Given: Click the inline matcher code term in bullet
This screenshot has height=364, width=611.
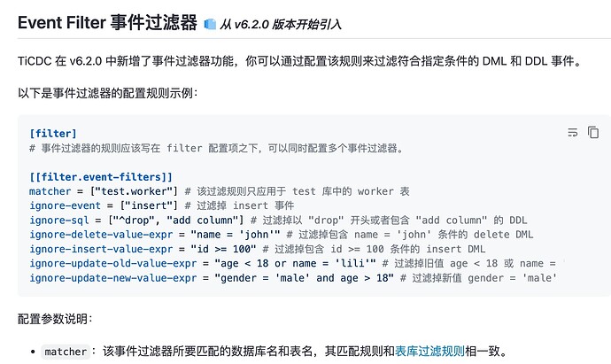Looking at the screenshot, I should [66, 352].
